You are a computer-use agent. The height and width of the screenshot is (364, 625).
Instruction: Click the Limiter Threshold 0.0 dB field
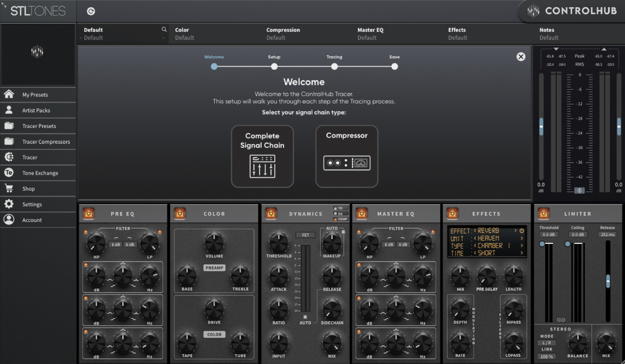click(x=549, y=234)
